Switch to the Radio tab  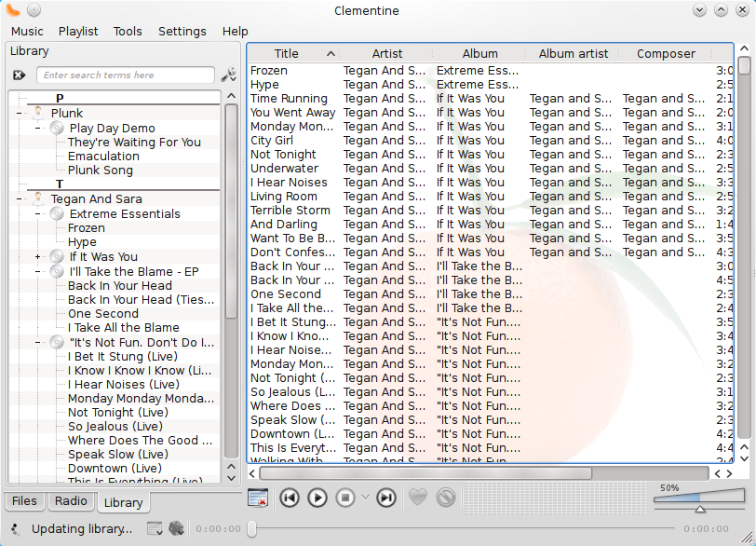(x=71, y=500)
